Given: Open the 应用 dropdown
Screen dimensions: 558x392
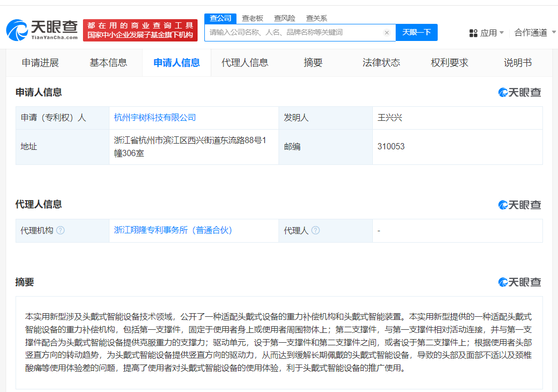Looking at the screenshot, I should pos(492,33).
